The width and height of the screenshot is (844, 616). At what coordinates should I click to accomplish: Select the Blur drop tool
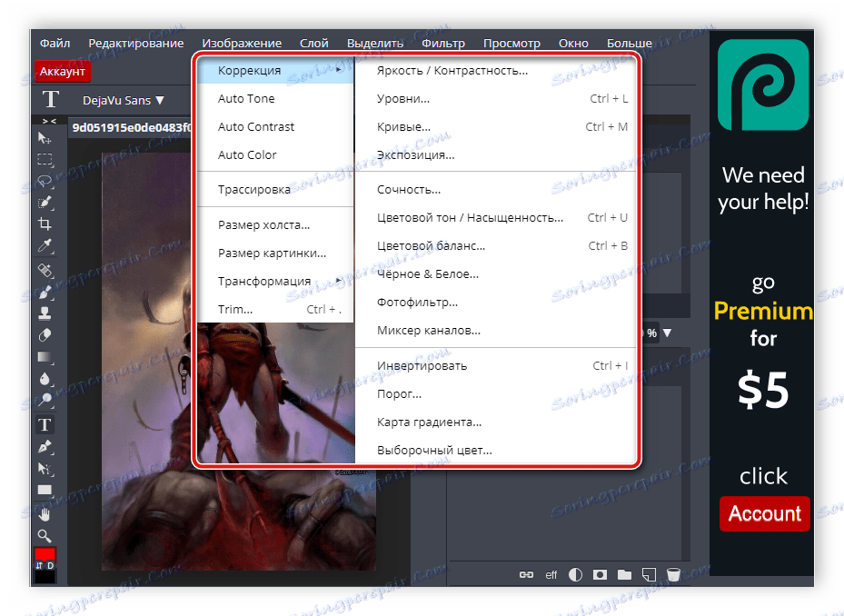click(45, 379)
